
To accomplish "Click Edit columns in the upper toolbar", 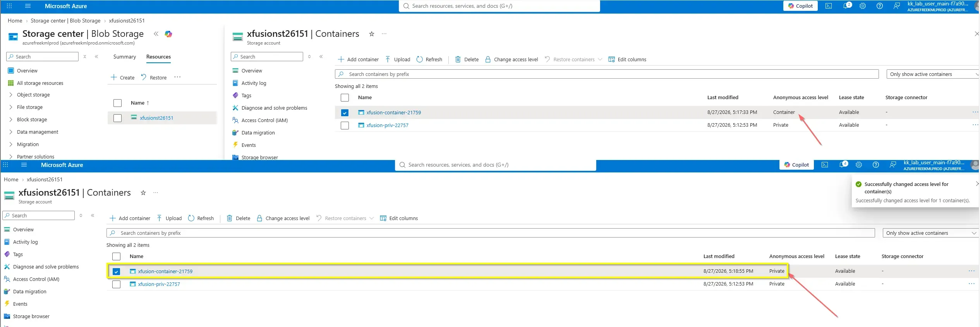I will (x=627, y=59).
